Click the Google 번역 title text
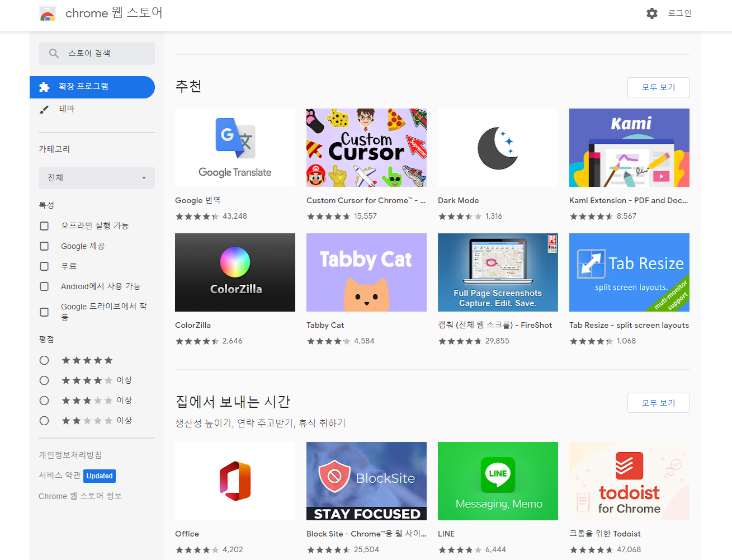The height and width of the screenshot is (560, 732). pos(197,200)
